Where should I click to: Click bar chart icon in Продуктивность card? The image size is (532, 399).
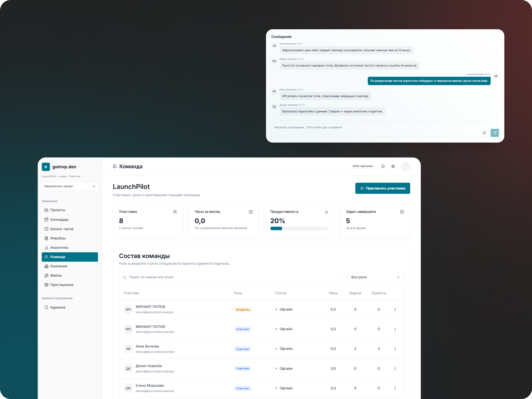[x=326, y=212]
